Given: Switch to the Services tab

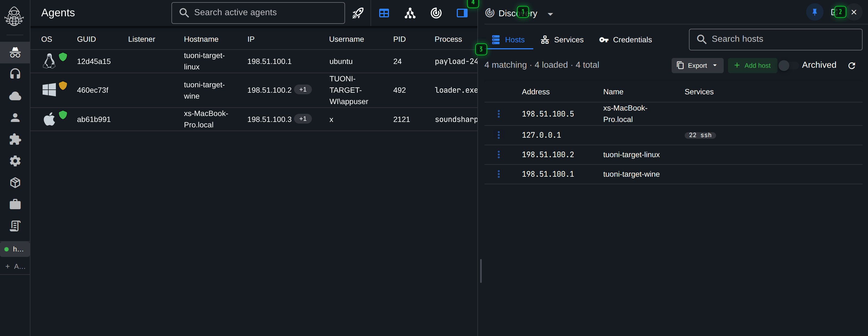Looking at the screenshot, I should (x=562, y=40).
